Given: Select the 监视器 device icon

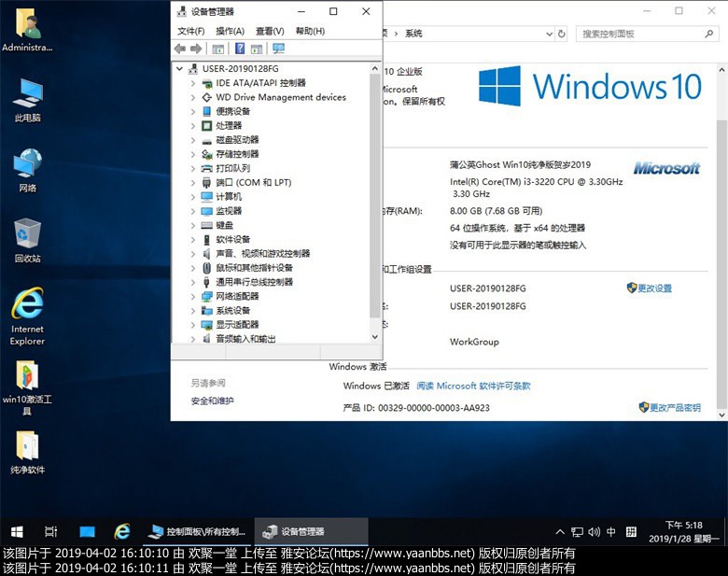Looking at the screenshot, I should [x=206, y=211].
